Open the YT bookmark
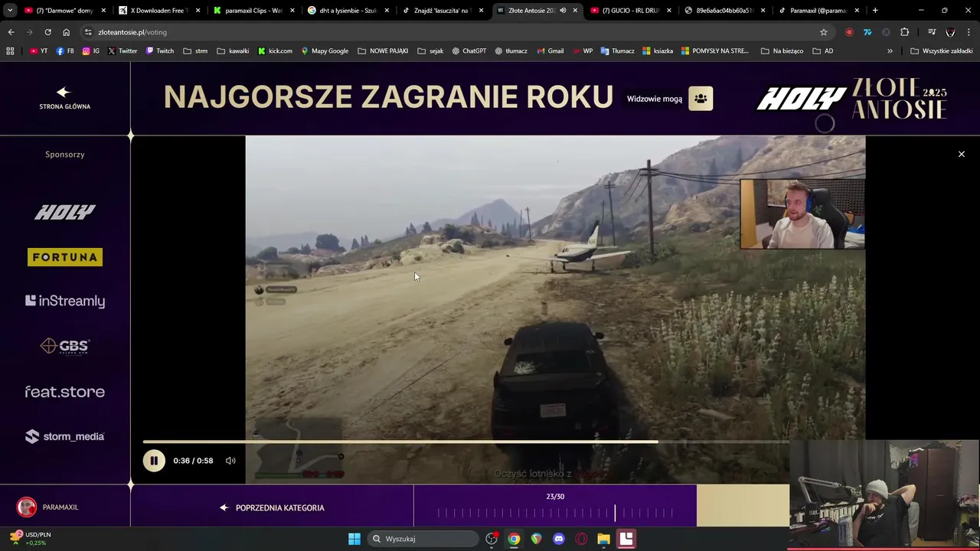Screen dimensions: 980x551 pos(38,51)
